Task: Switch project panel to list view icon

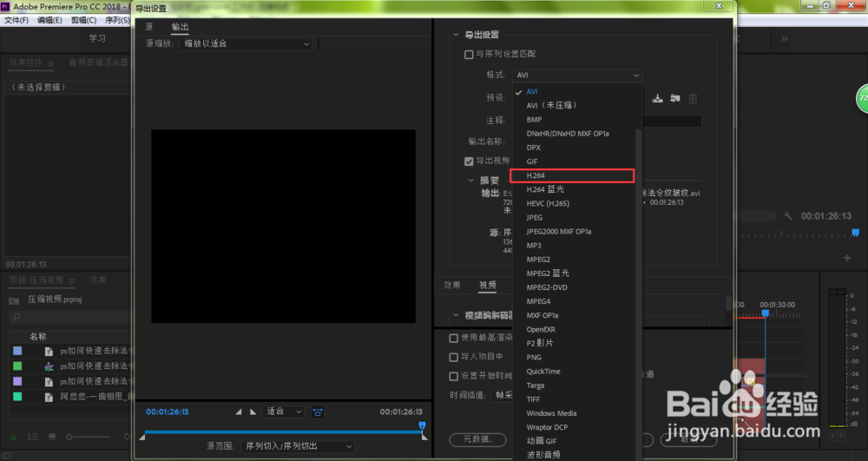Action: (33, 437)
